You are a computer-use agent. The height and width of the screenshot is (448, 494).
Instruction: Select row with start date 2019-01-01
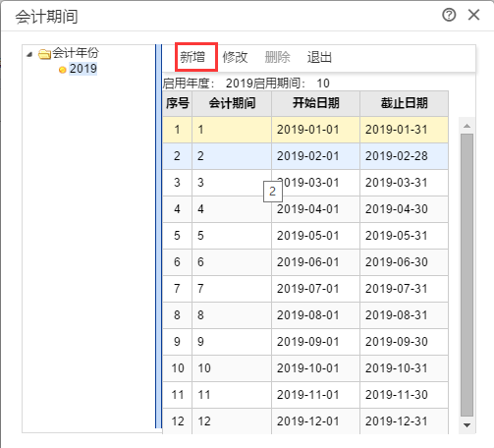(x=305, y=130)
